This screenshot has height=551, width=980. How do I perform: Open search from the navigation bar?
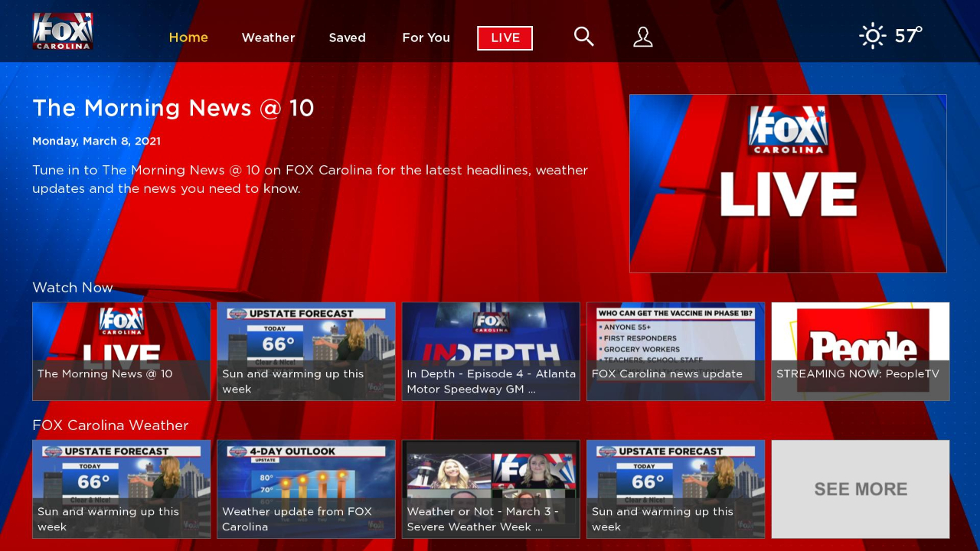tap(583, 36)
